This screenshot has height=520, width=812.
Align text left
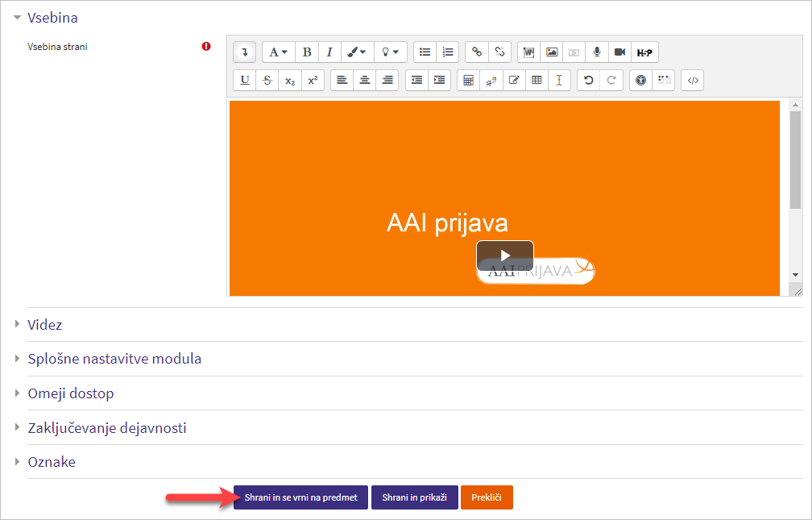342,80
